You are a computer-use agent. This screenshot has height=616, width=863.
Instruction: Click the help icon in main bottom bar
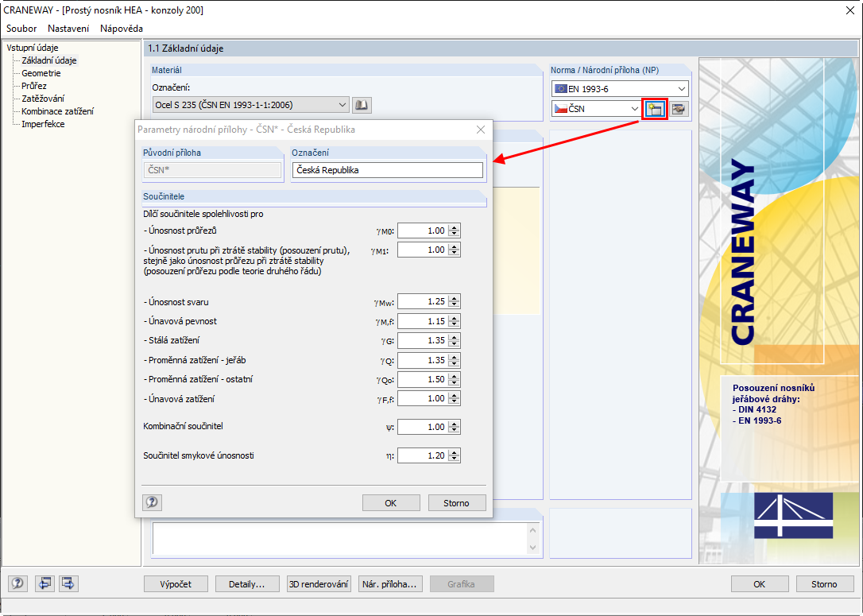pos(17,583)
